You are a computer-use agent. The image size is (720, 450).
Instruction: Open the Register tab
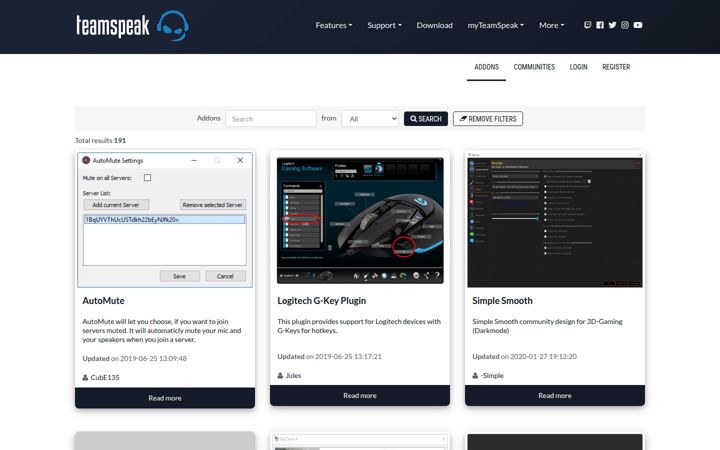tap(616, 67)
